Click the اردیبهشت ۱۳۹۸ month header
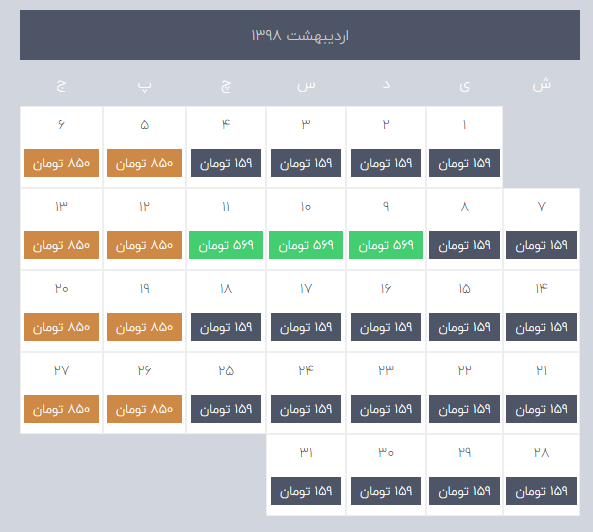 tap(300, 35)
